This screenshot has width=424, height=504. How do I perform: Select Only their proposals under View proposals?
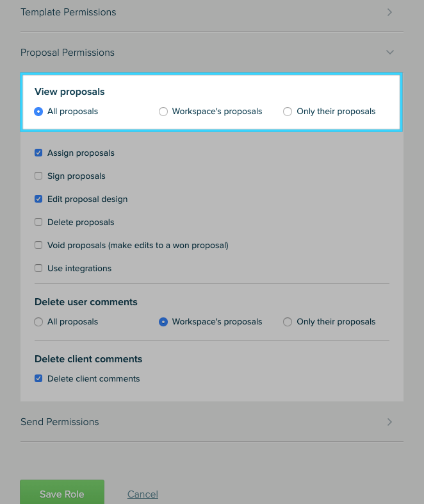288,112
